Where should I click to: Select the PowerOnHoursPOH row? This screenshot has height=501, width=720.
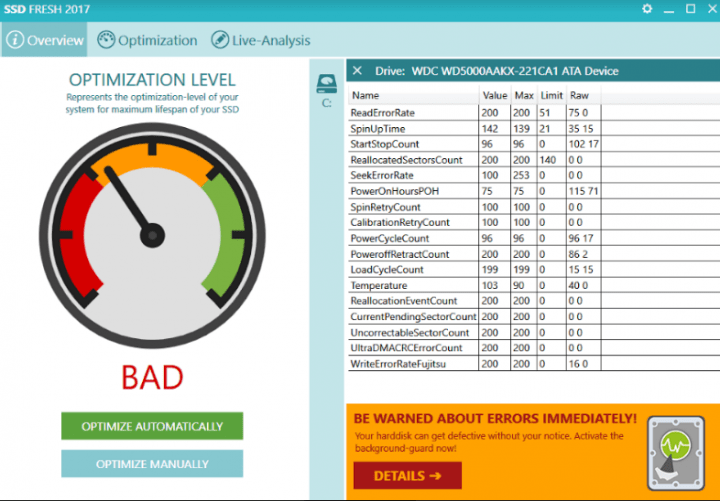pos(534,191)
